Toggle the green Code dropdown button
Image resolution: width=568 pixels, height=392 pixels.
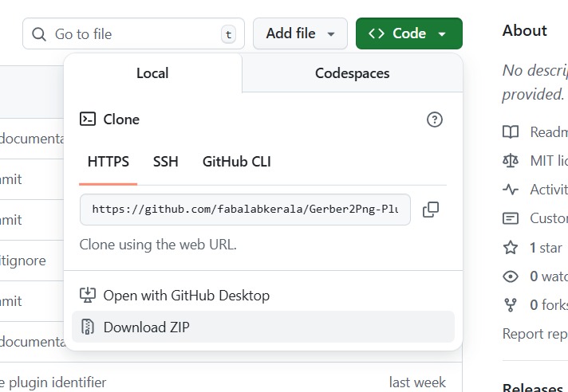[408, 33]
